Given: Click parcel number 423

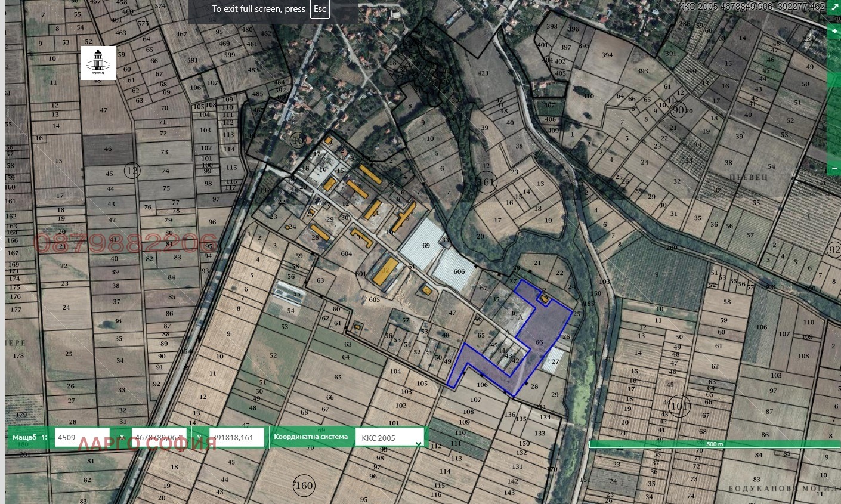Looking at the screenshot, I should coord(483,73).
